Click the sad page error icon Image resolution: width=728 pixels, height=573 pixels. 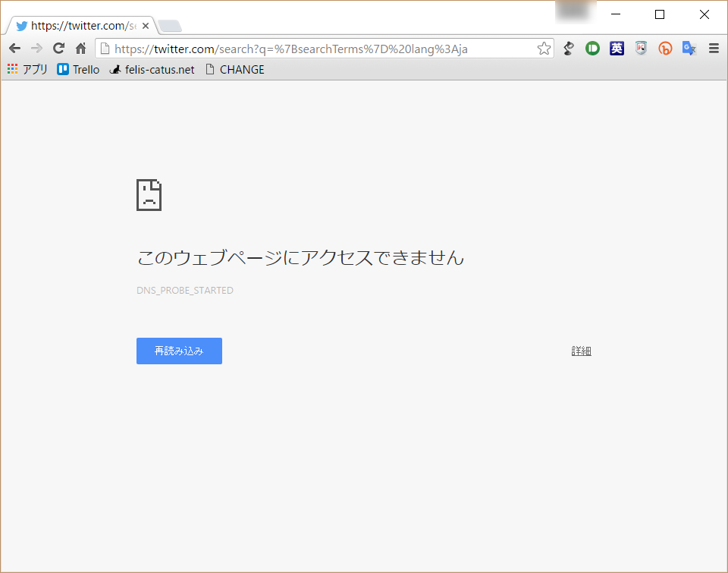click(149, 195)
